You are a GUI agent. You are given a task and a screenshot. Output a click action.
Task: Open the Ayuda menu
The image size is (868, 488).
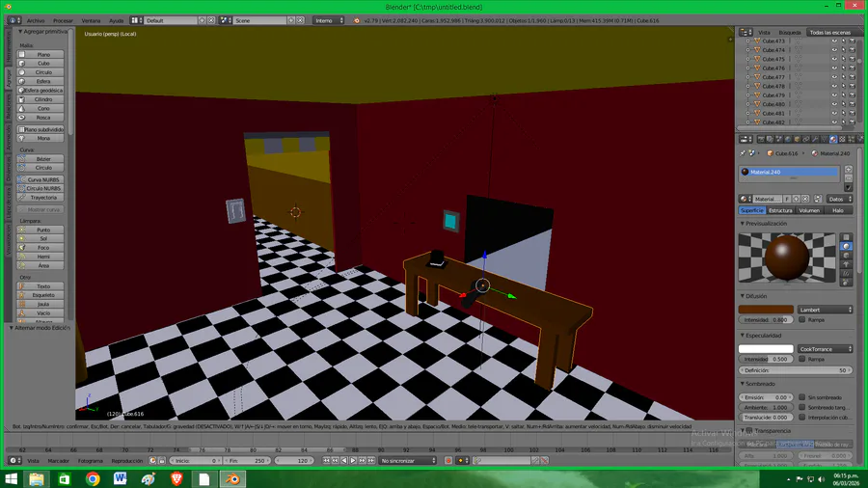(x=117, y=20)
